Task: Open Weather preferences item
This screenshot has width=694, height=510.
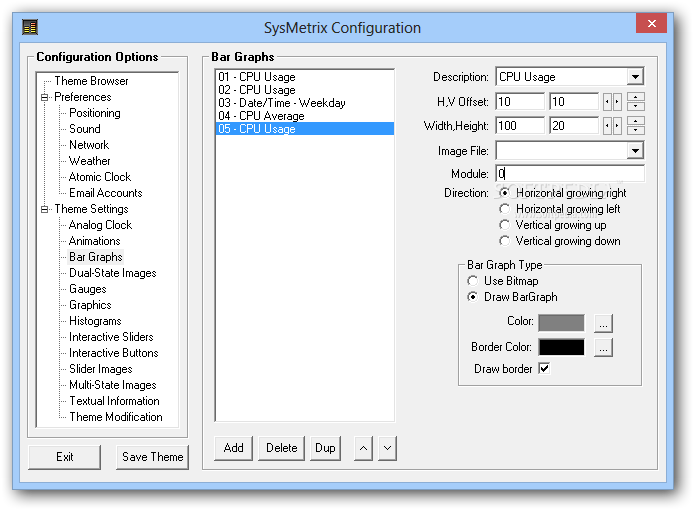Action: click(89, 161)
